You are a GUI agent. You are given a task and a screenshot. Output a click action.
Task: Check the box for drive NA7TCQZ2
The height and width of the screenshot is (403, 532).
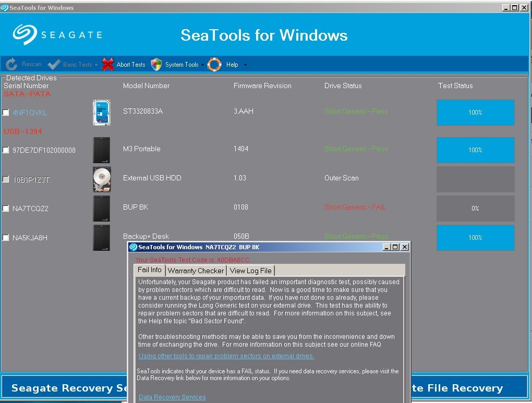(6, 209)
